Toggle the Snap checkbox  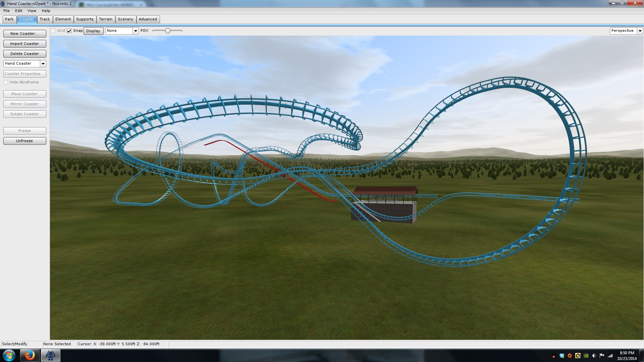pos(69,31)
